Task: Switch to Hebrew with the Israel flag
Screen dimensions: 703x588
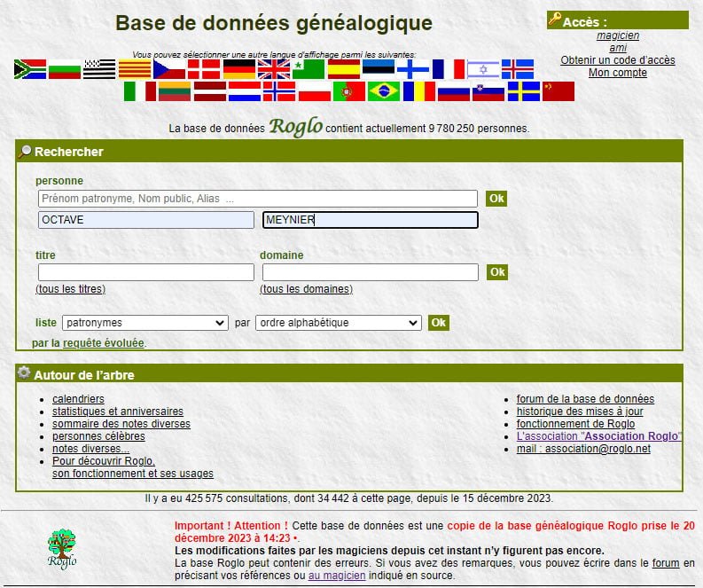Action: 483,69
